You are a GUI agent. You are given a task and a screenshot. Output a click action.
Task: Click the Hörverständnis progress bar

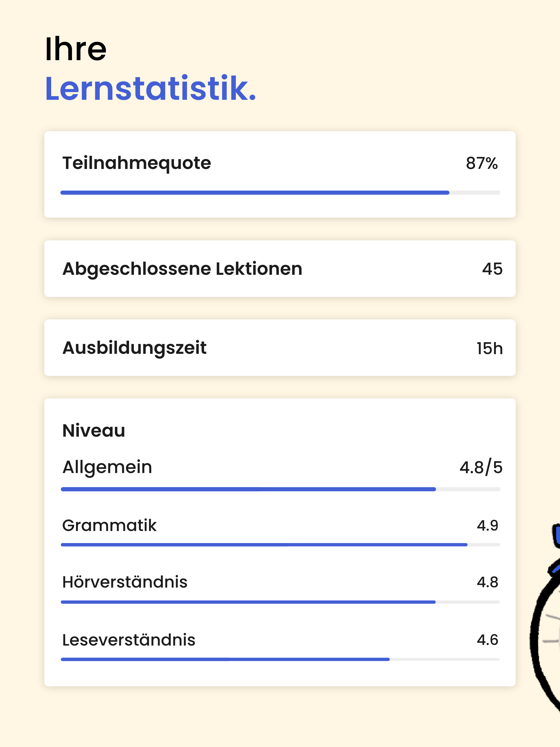[280, 602]
